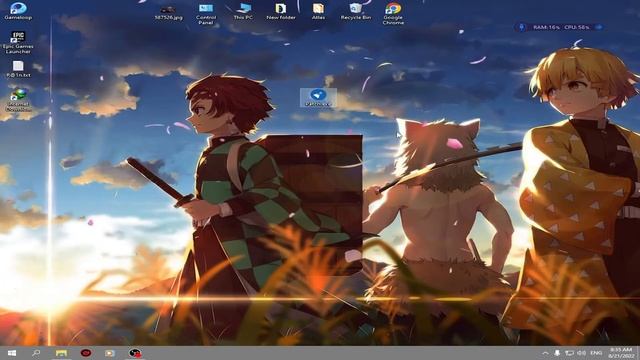Open the This PC desktop icon
This screenshot has width=640, height=360.
[x=243, y=11]
